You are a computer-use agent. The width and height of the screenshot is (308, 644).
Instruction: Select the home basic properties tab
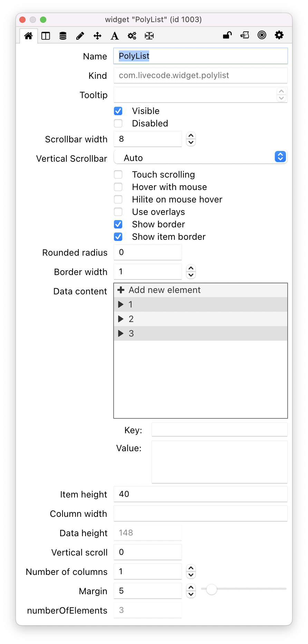28,36
